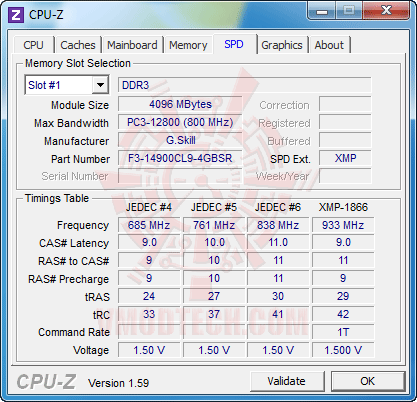Click the 11.0 CAS# Latency cell
Viewport: 417px width, 402px height.
pos(278,243)
